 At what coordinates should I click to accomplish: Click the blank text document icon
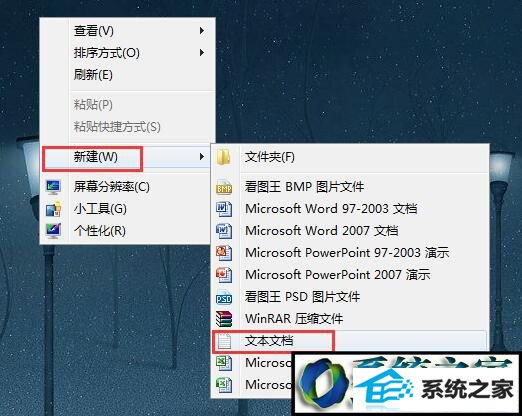(224, 341)
